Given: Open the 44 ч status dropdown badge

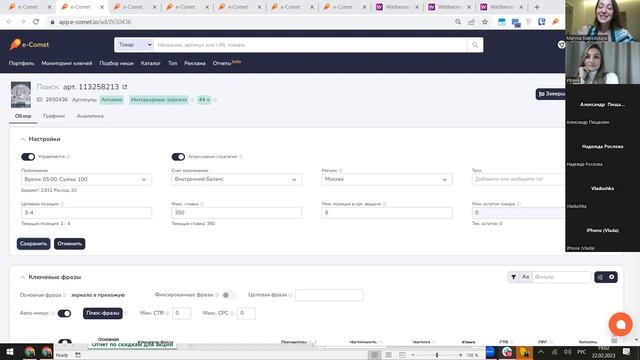Looking at the screenshot, I should coord(204,100).
